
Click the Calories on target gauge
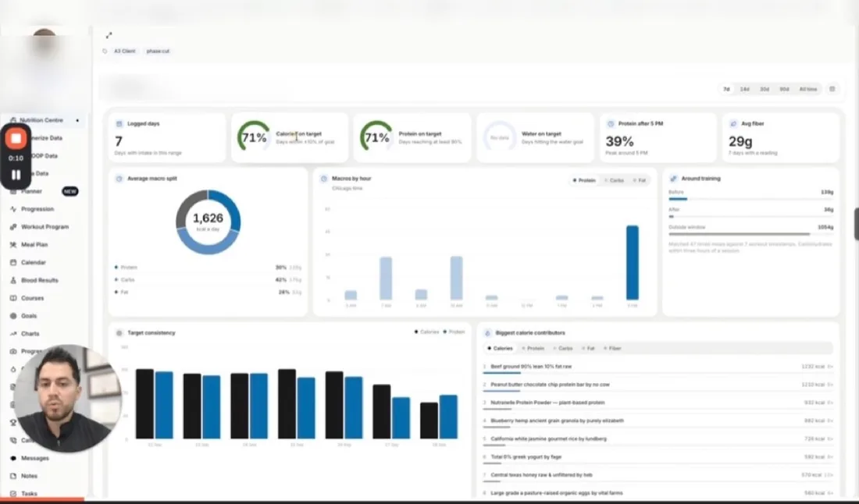[254, 137]
